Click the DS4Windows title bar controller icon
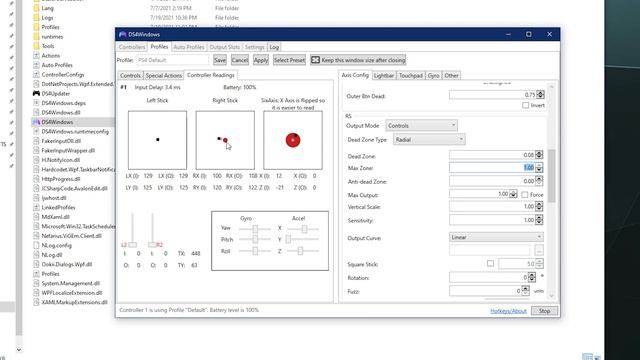The height and width of the screenshot is (360, 640). tap(122, 34)
